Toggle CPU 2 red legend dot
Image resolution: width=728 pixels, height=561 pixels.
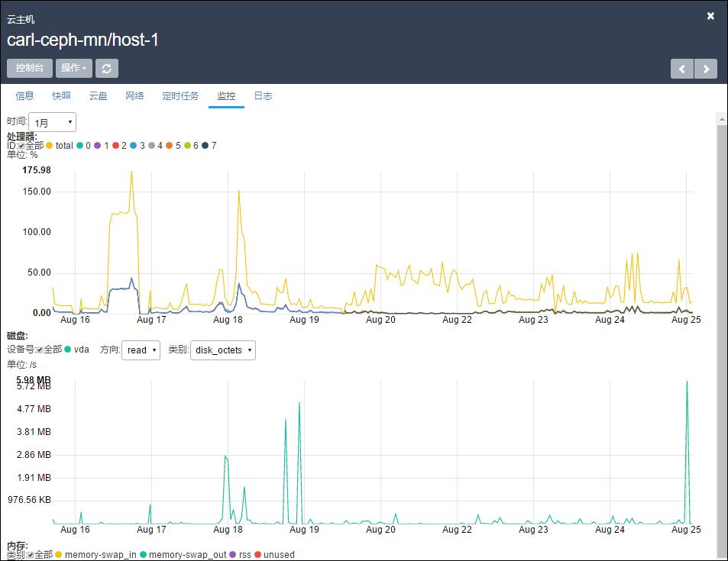(115, 146)
